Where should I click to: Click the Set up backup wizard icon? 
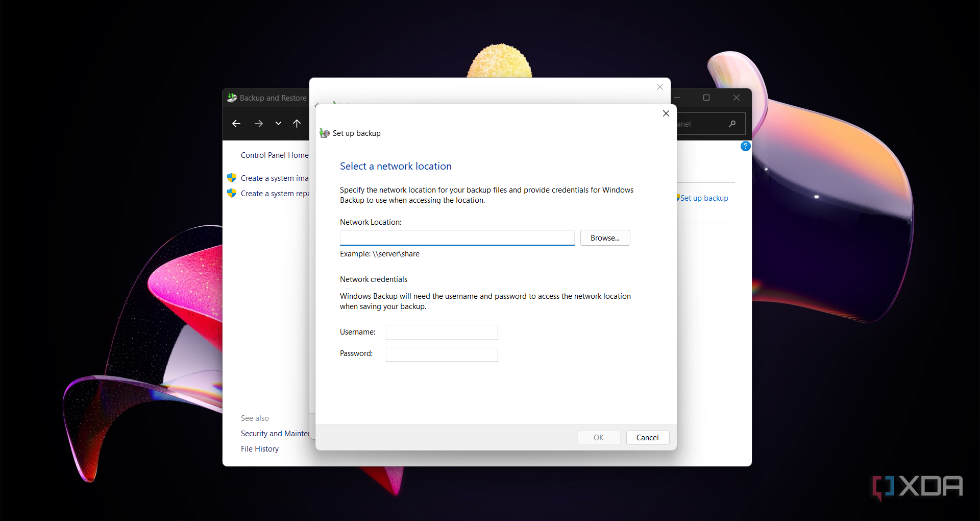[325, 133]
